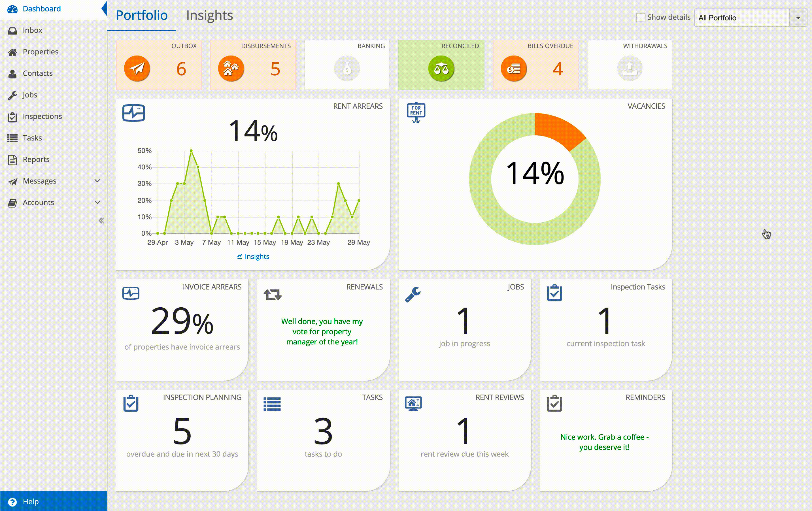Click the Banking money bag icon

347,69
